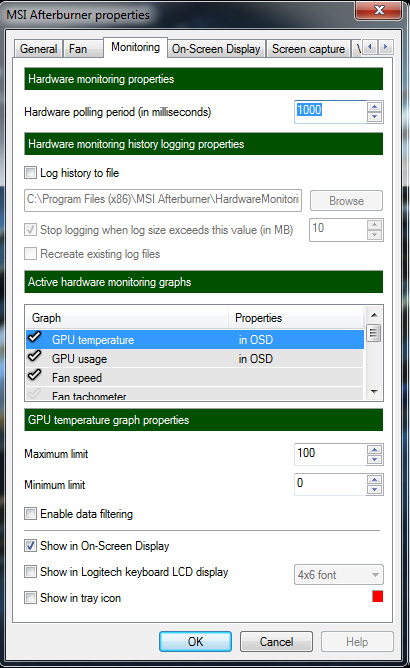The image size is (410, 668).
Task: Enable Show in tray icon
Action: pos(30,597)
